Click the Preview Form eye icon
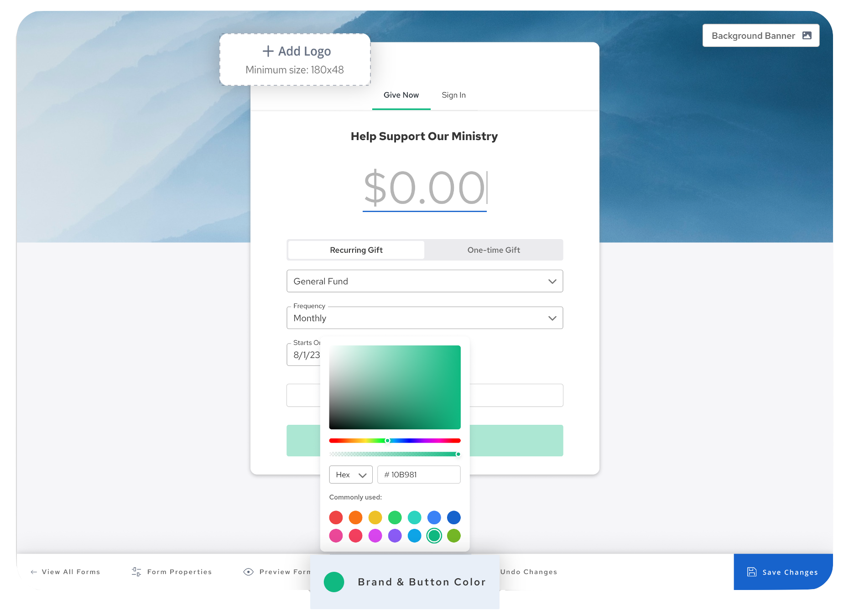 [248, 572]
